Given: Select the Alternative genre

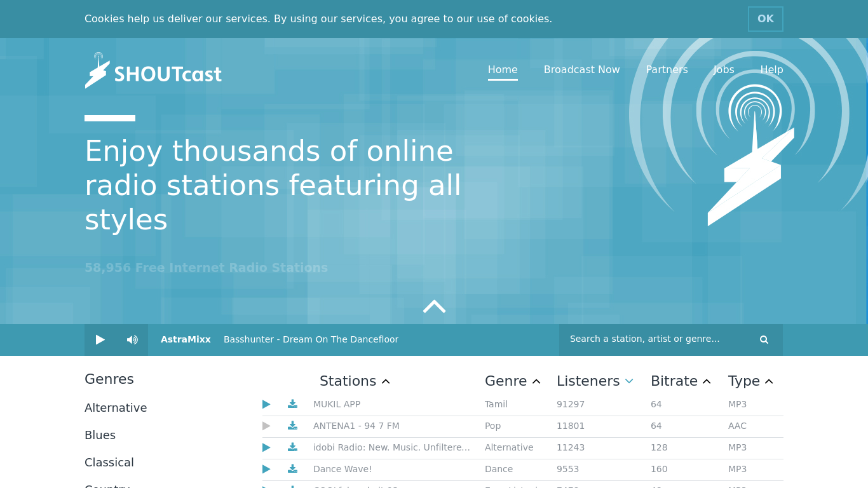Looking at the screenshot, I should (116, 408).
